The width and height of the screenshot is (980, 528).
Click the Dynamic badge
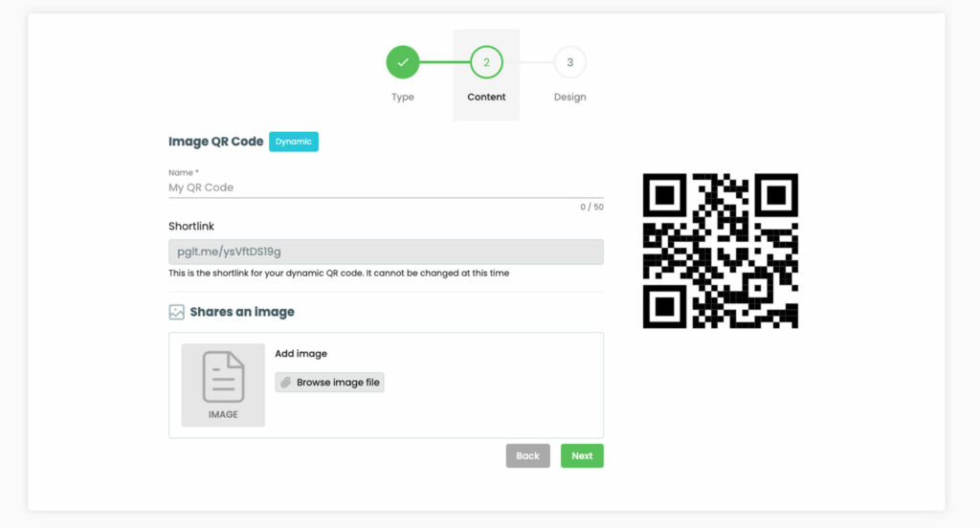(x=294, y=142)
